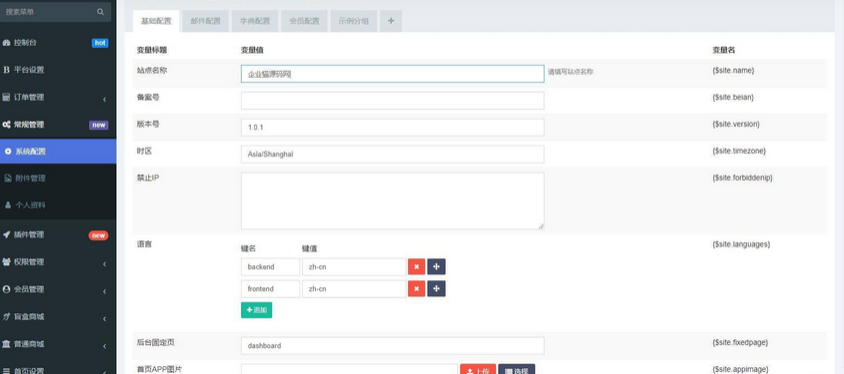This screenshot has width=844, height=374.
Task: Click the 键值 column label
Action: [x=310, y=249]
